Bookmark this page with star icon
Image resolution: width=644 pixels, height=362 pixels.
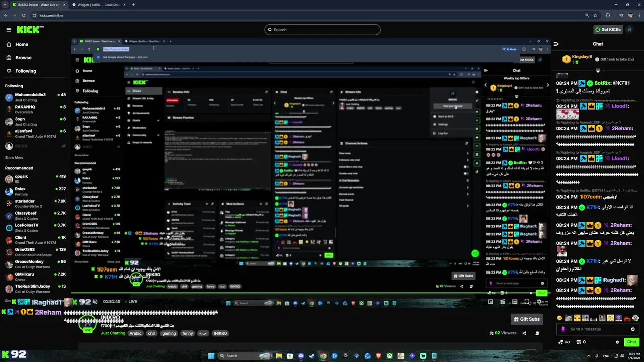pyautogui.click(x=596, y=15)
